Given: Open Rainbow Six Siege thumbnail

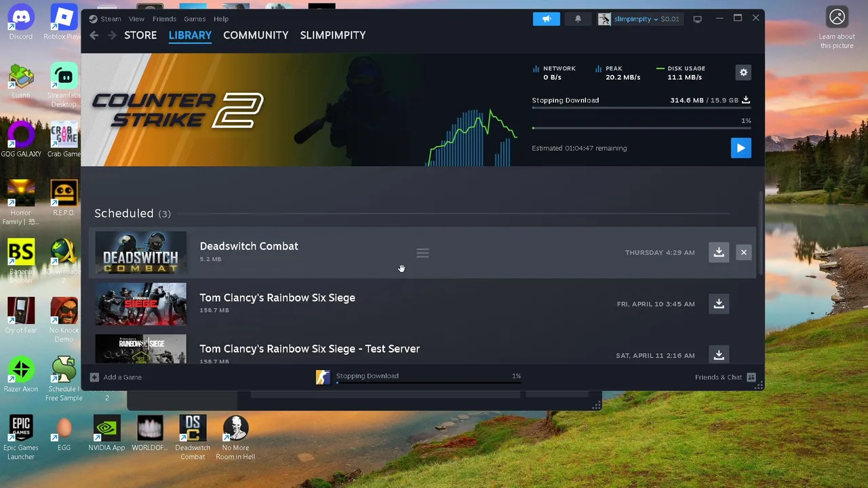Looking at the screenshot, I should point(140,304).
